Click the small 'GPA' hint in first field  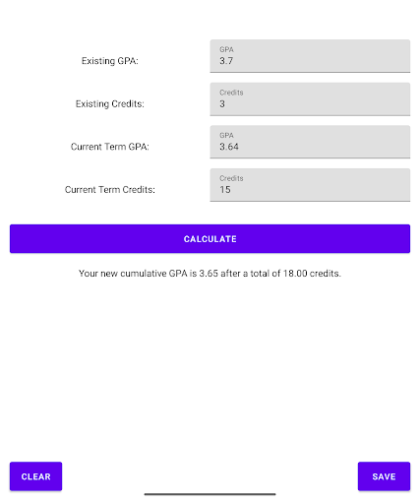(226, 49)
